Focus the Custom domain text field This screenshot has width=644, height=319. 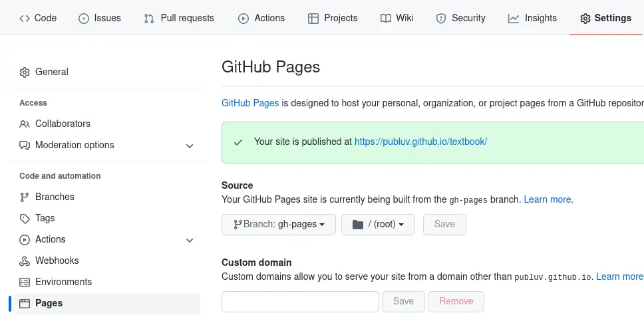tap(300, 301)
